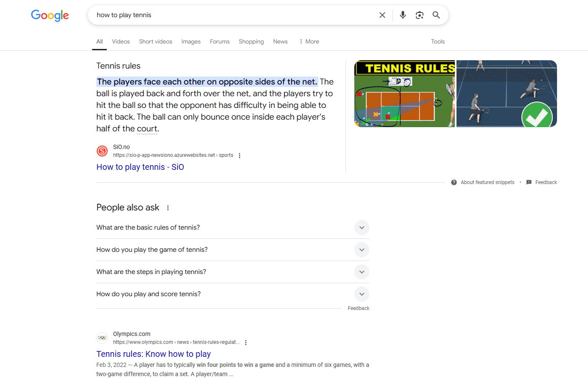Click inside the search input field
This screenshot has height=379, width=588.
click(235, 15)
